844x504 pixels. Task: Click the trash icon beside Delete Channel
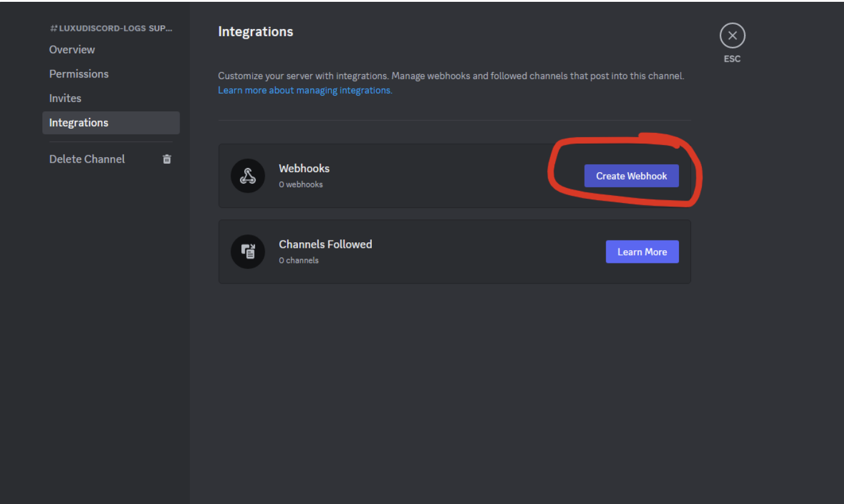167,159
